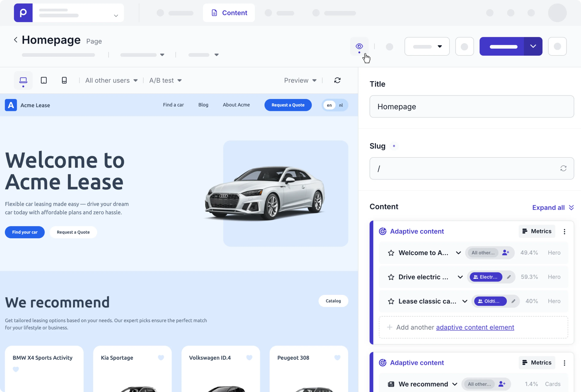Click the preview refresh icon

click(x=337, y=80)
